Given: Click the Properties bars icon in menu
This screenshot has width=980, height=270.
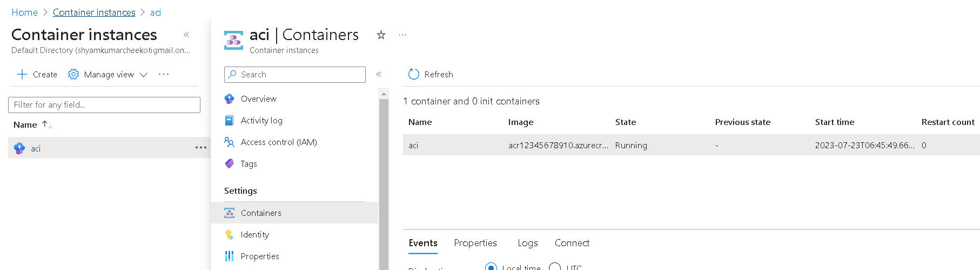Looking at the screenshot, I should coord(229,256).
